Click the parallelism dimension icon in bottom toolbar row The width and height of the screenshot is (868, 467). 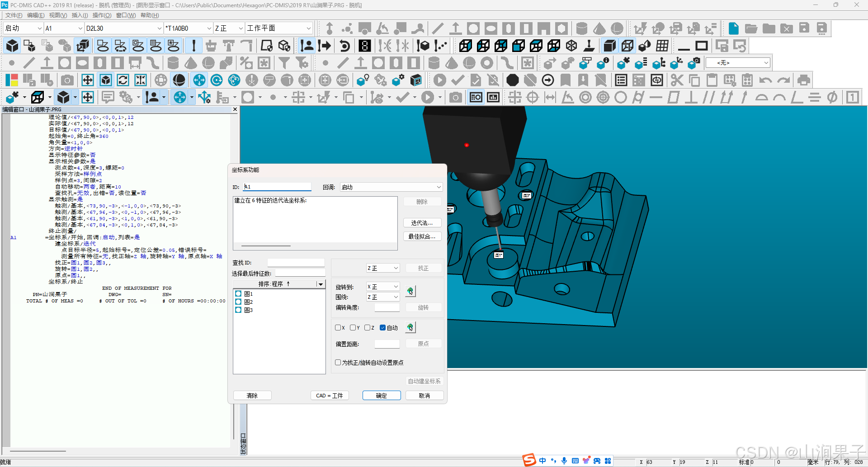tap(709, 97)
